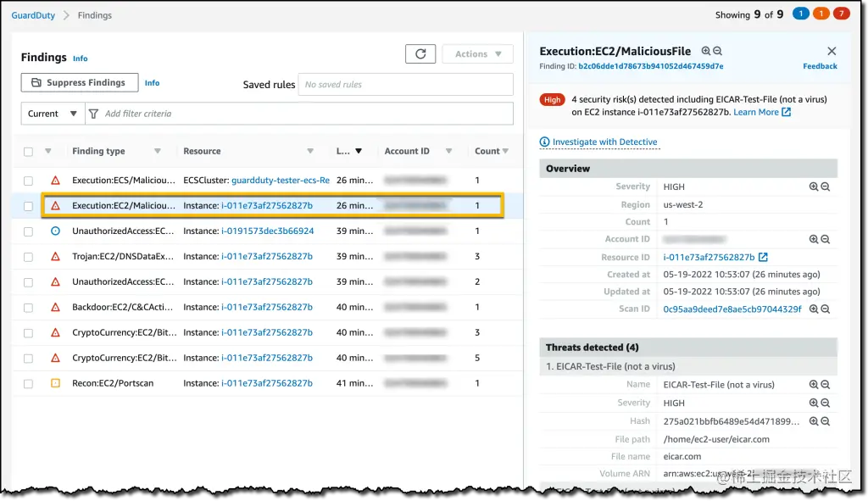868x501 pixels.
Task: Click red triangle icon of Execution:ECS row
Action: 55,180
